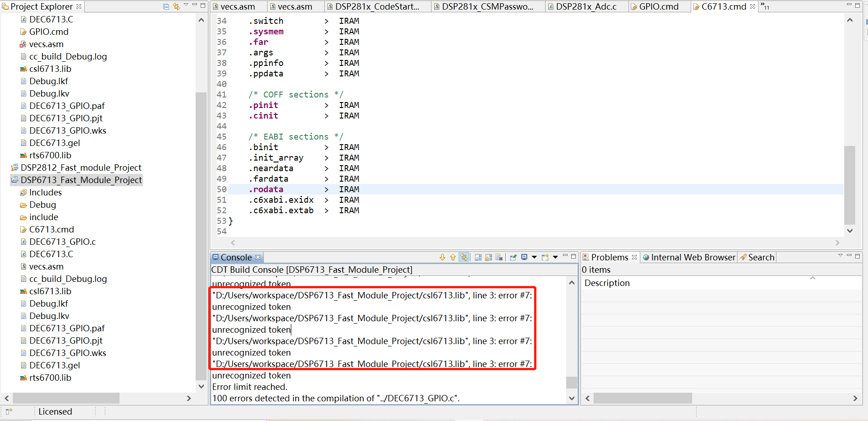Click the Display Selected Console icon
This screenshot has height=421, width=868.
tap(524, 257)
